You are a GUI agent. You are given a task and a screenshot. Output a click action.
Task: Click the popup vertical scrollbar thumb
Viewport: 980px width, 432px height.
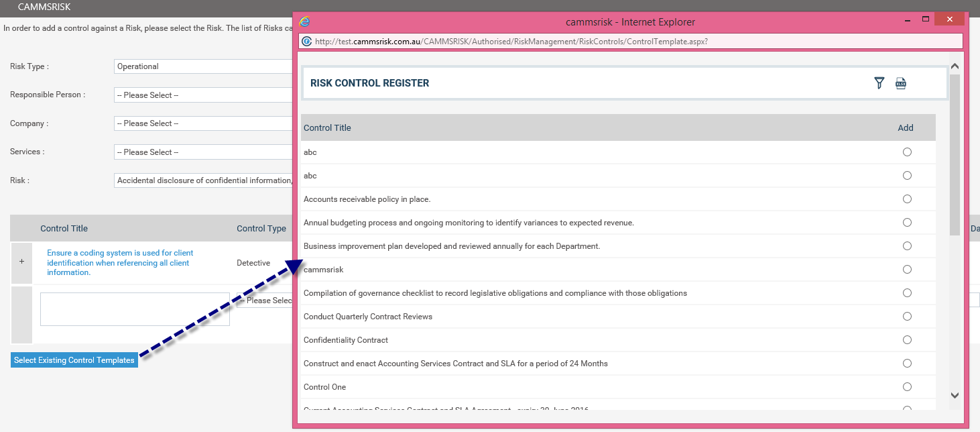coord(955,154)
